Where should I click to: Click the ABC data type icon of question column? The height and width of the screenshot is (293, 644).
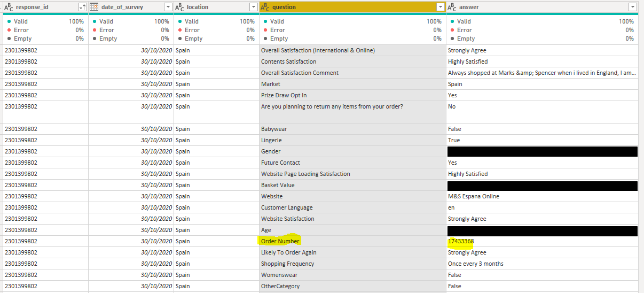[265, 7]
